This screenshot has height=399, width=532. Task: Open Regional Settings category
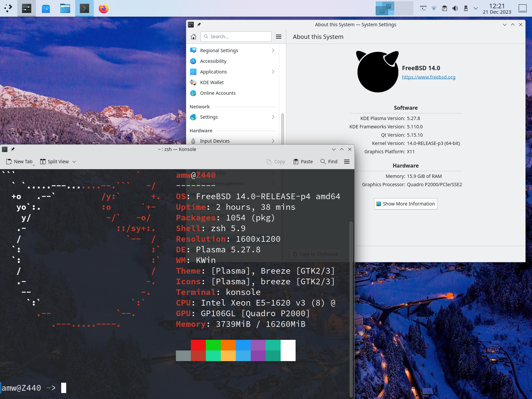point(233,51)
